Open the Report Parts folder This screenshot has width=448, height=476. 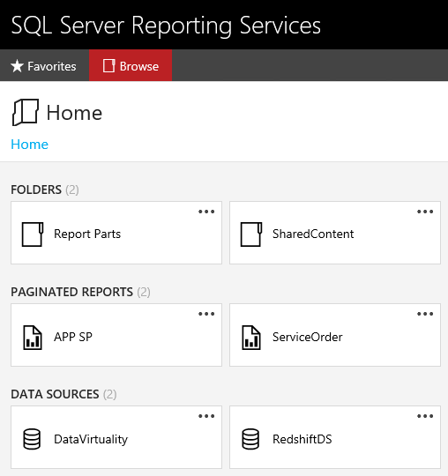(116, 233)
